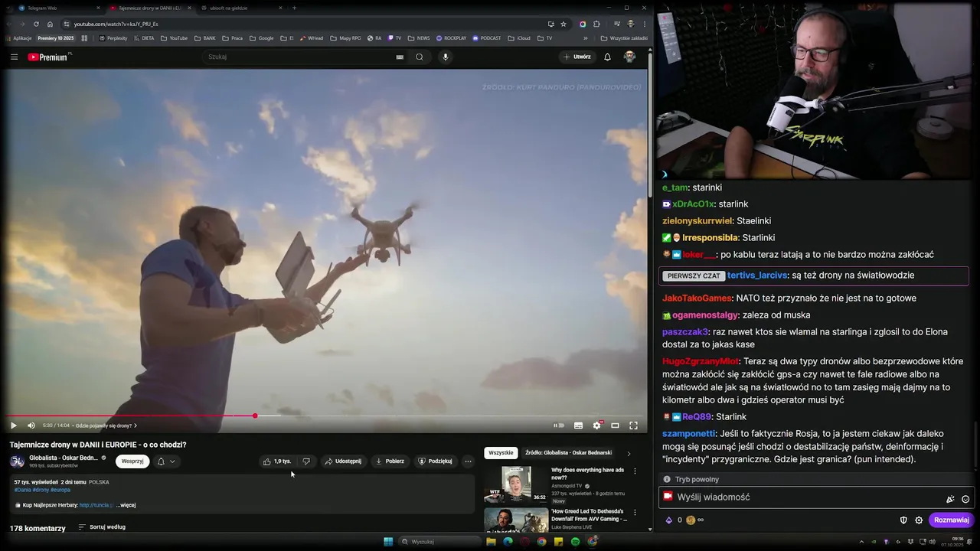Open Globalista - Oskar Bednarski channel name
The width and height of the screenshot is (980, 551).
point(64,458)
